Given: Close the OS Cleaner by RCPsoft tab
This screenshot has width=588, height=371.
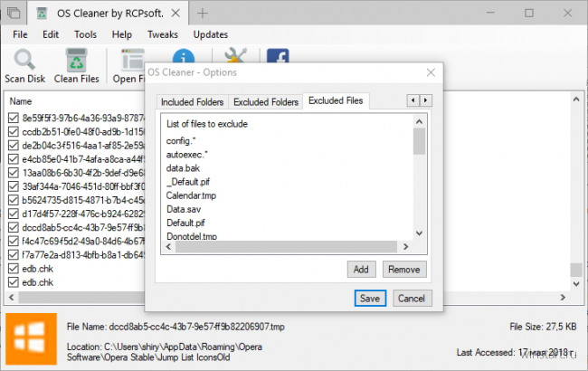Looking at the screenshot, I should click(x=175, y=14).
